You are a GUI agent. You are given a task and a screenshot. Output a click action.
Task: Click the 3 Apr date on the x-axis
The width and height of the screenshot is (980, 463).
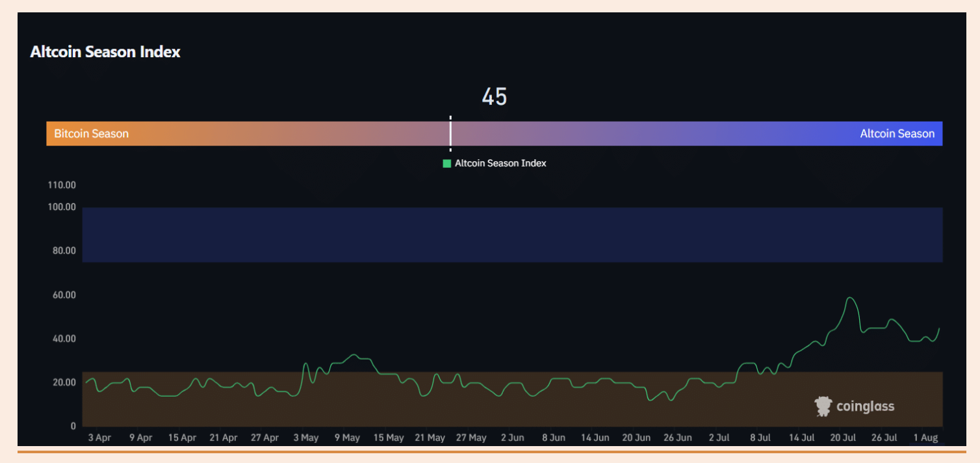click(x=99, y=438)
